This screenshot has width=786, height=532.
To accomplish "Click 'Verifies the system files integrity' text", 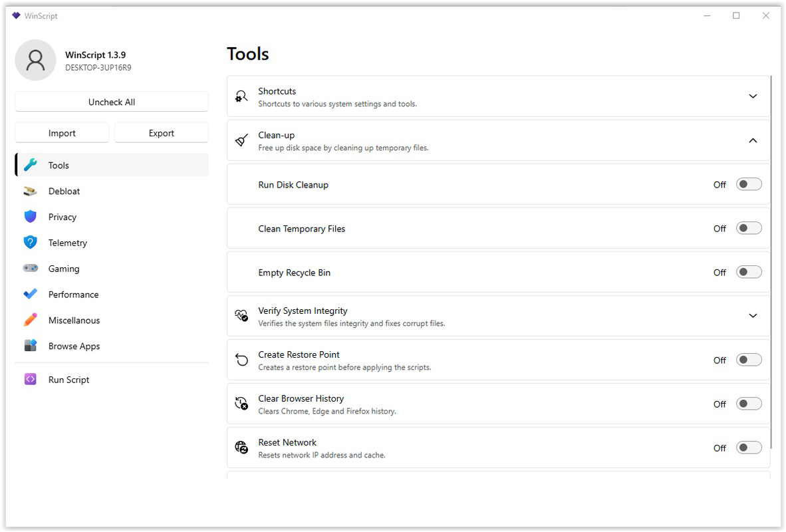I will click(351, 323).
